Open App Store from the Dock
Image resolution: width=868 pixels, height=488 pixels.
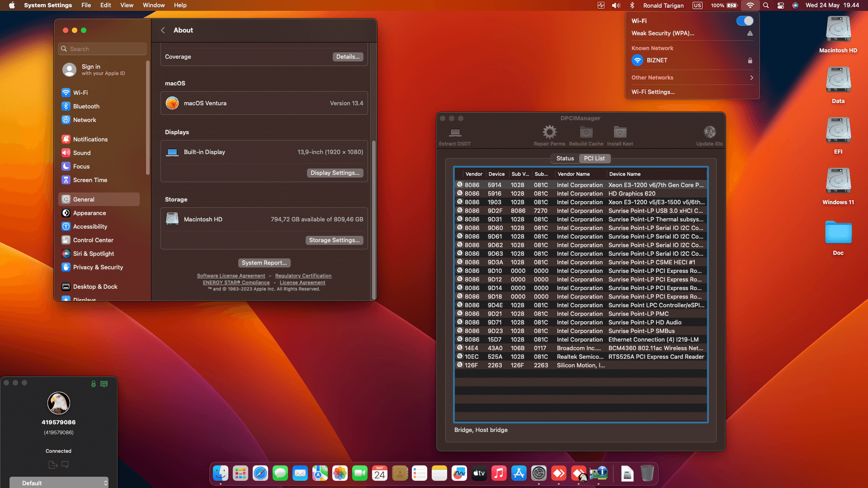(x=519, y=473)
